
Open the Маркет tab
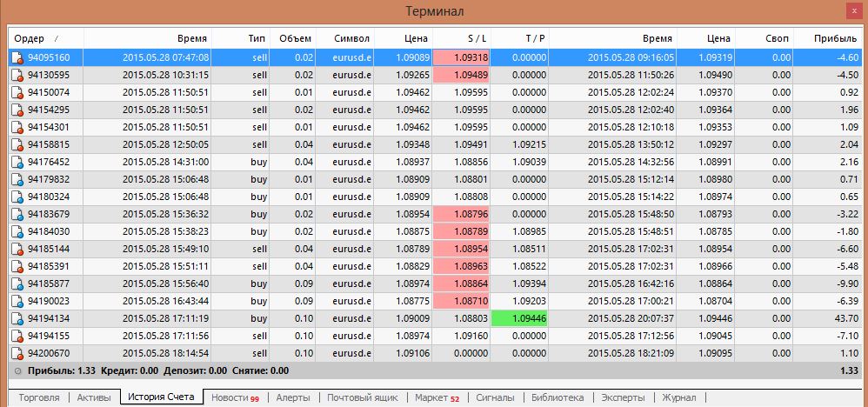pyautogui.click(x=437, y=397)
